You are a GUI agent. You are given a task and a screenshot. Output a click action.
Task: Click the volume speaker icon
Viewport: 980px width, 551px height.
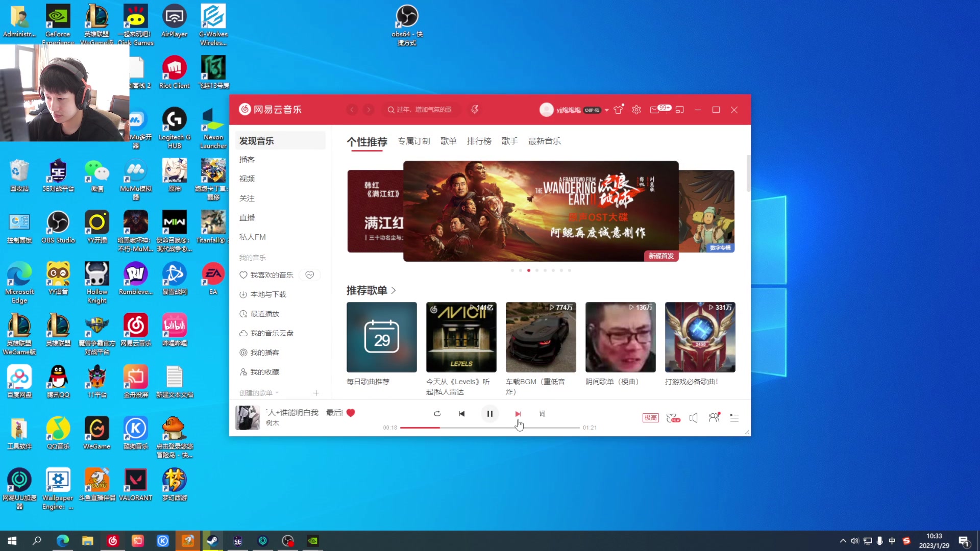pyautogui.click(x=693, y=418)
